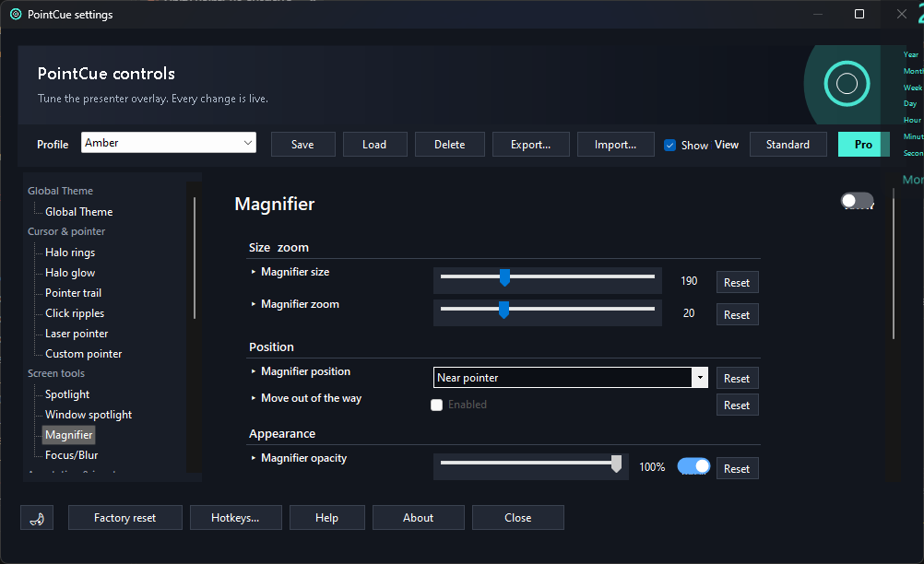Open Click ripples settings
Screen dimensions: 924x564
point(75,313)
